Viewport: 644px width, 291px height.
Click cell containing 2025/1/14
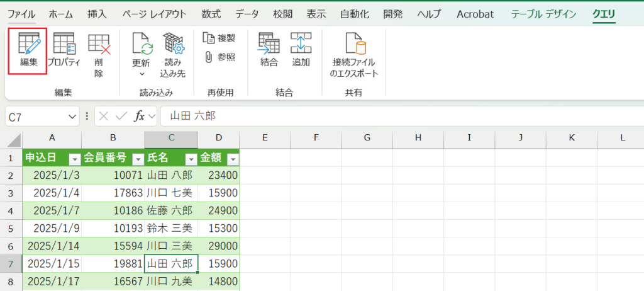(52, 246)
